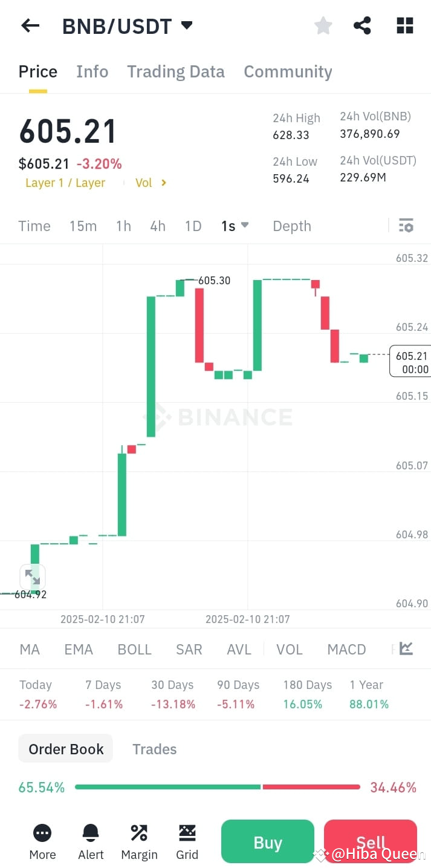Switch to the Trading Data tab
The image size is (431, 868).
tap(175, 71)
